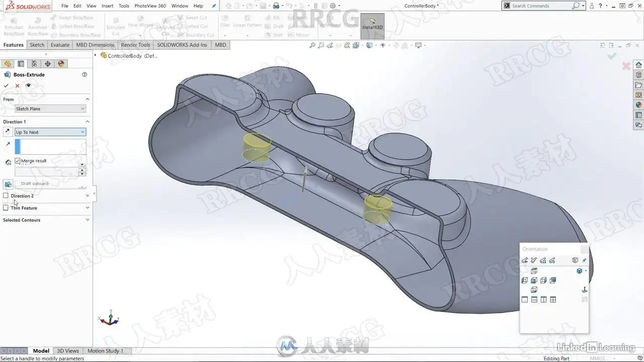Switch to the Sketch tab
Viewport: 644px width, 362px height.
click(37, 45)
